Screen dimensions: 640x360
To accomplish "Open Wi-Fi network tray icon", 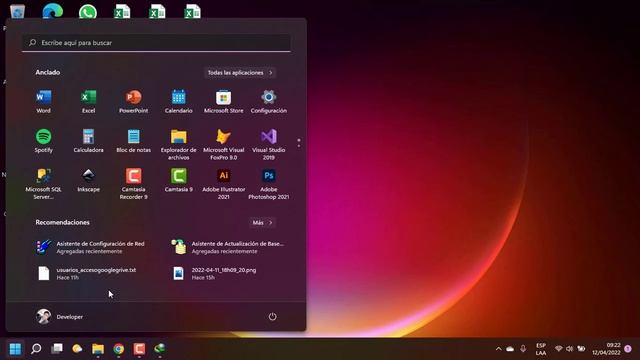I will 559,349.
